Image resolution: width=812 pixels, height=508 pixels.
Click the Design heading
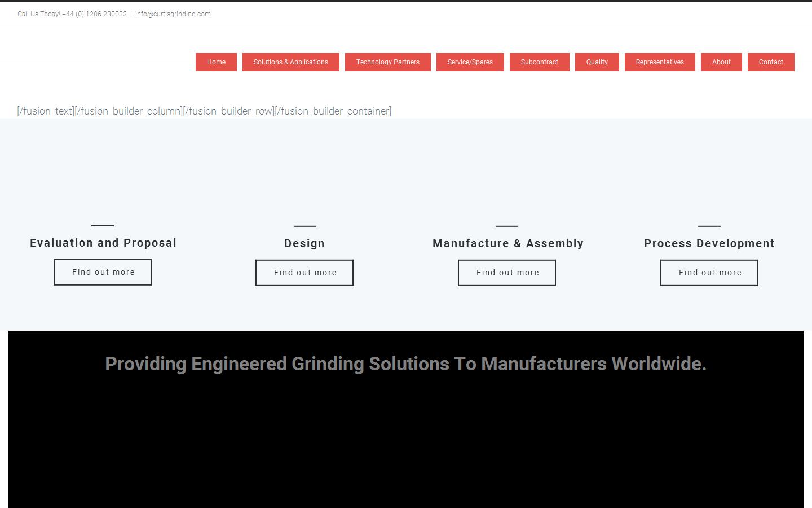coord(304,243)
